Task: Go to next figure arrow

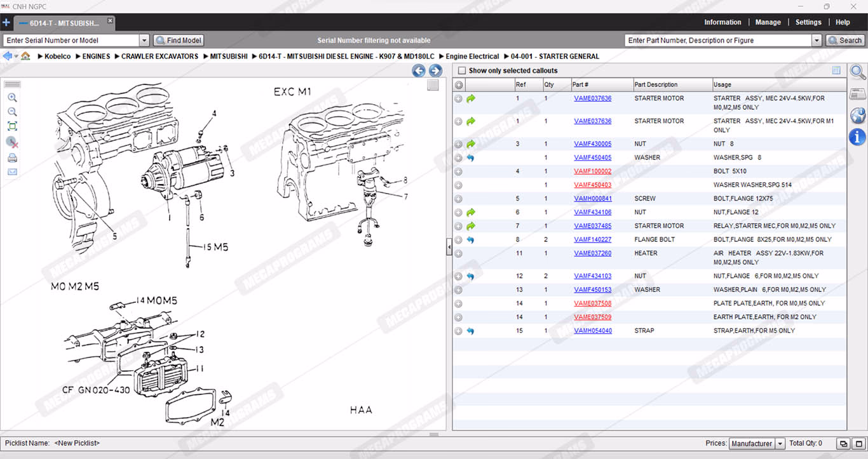Action: click(x=435, y=70)
